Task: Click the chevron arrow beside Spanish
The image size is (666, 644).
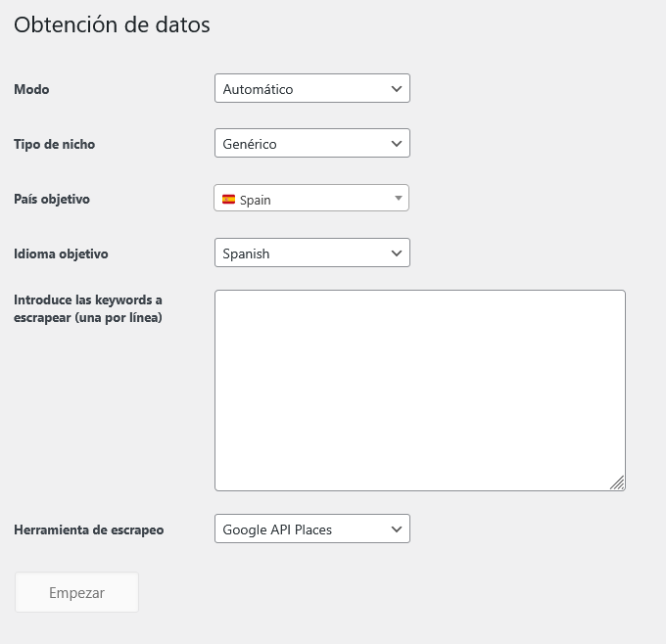Action: [397, 253]
